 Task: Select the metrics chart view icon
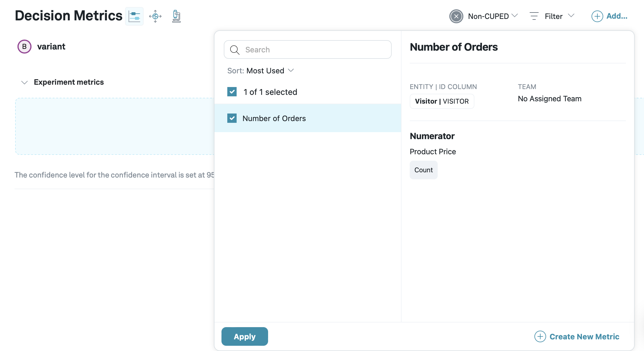[134, 16]
